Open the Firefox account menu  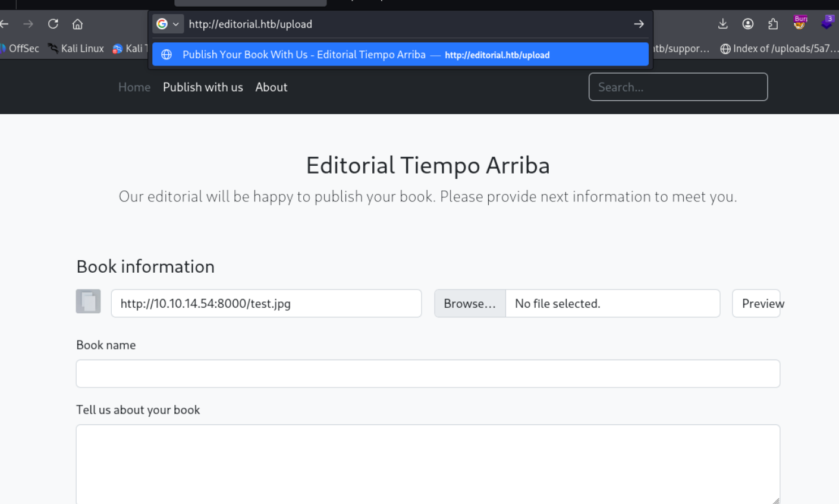[747, 24]
